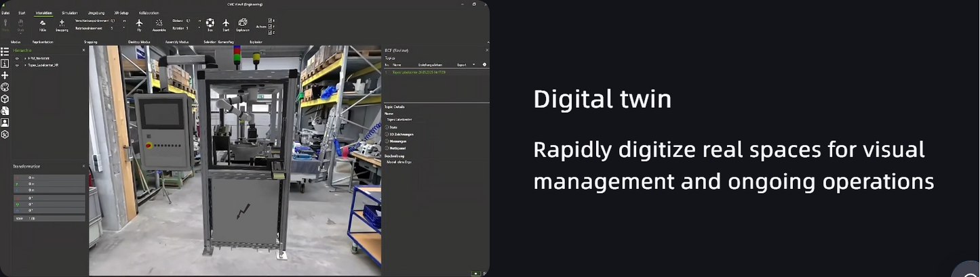Click the greyed Mark mode icon
Image resolution: width=980 pixels, height=277 pixels.
(5, 25)
